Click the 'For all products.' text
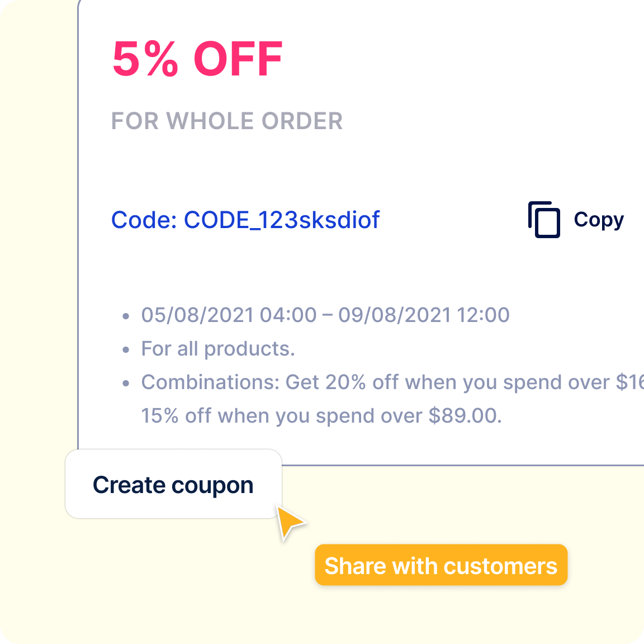This screenshot has height=644, width=644. coord(218,349)
